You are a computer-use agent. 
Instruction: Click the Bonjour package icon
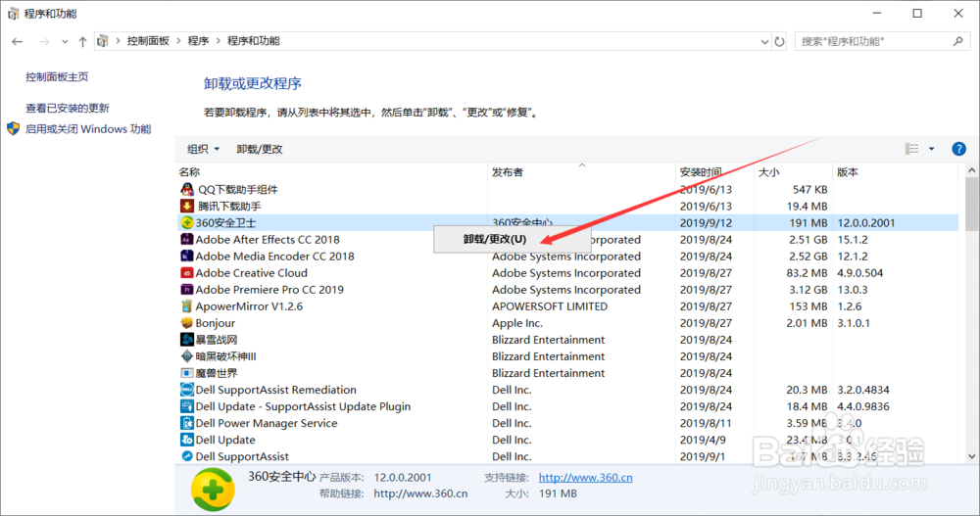pos(187,323)
